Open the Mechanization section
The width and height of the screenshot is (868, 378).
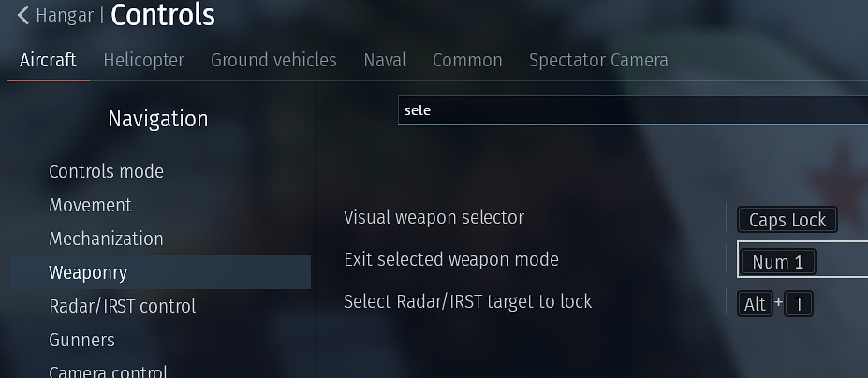106,239
